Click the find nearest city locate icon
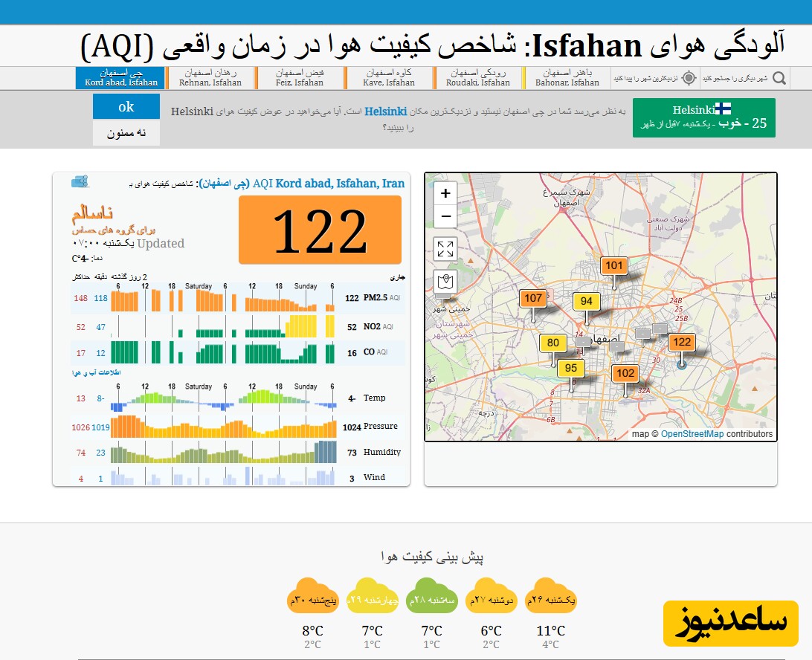The image size is (812, 660). [x=689, y=78]
